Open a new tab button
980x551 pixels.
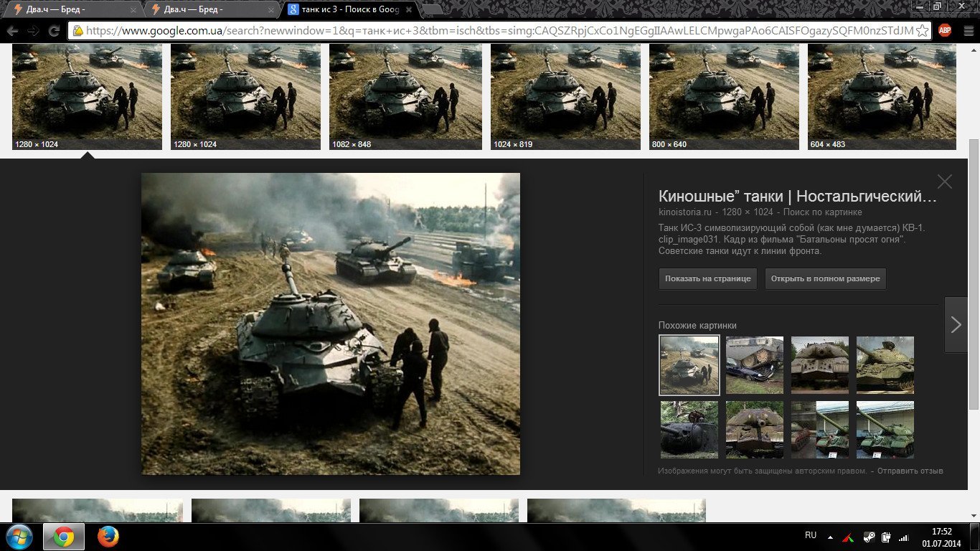pyautogui.click(x=432, y=10)
